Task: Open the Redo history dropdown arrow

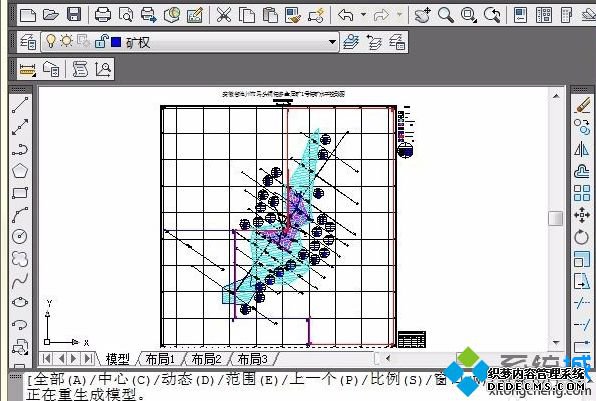Action: click(399, 15)
